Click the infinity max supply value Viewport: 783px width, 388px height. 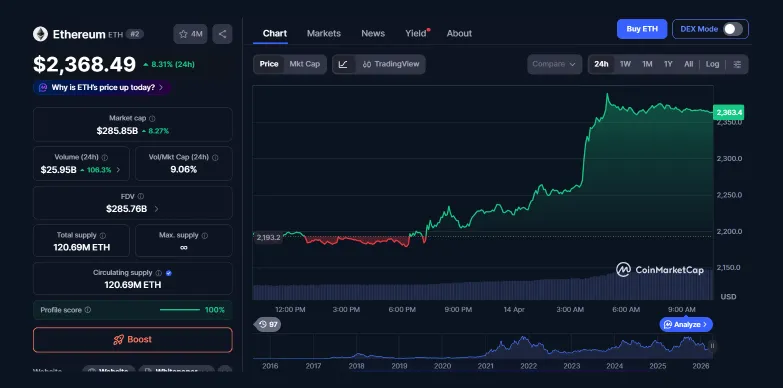184,247
